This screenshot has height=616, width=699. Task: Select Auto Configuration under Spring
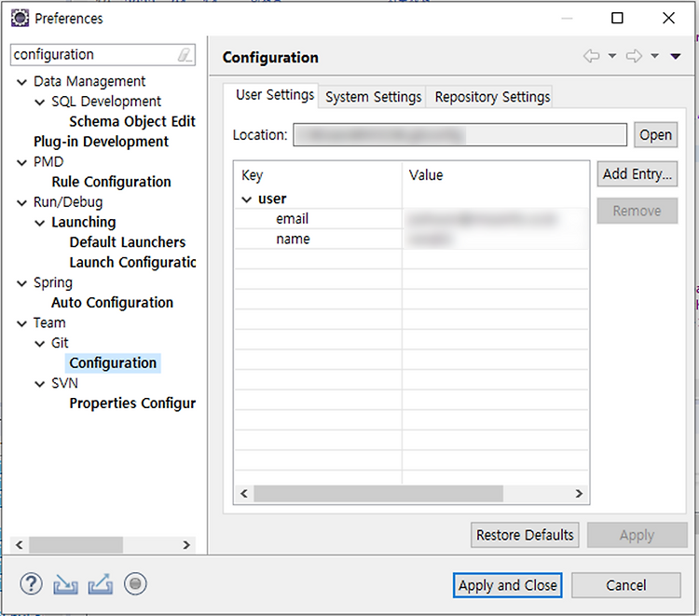tap(113, 303)
